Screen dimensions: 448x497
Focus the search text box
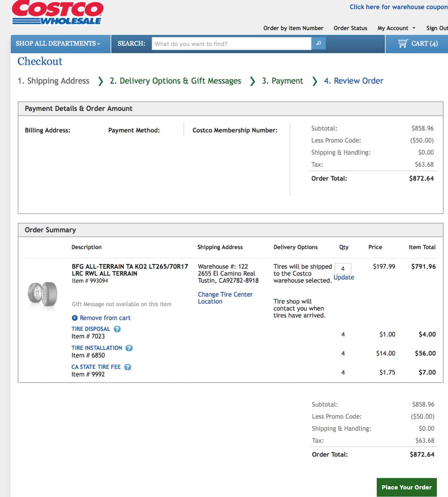point(232,44)
